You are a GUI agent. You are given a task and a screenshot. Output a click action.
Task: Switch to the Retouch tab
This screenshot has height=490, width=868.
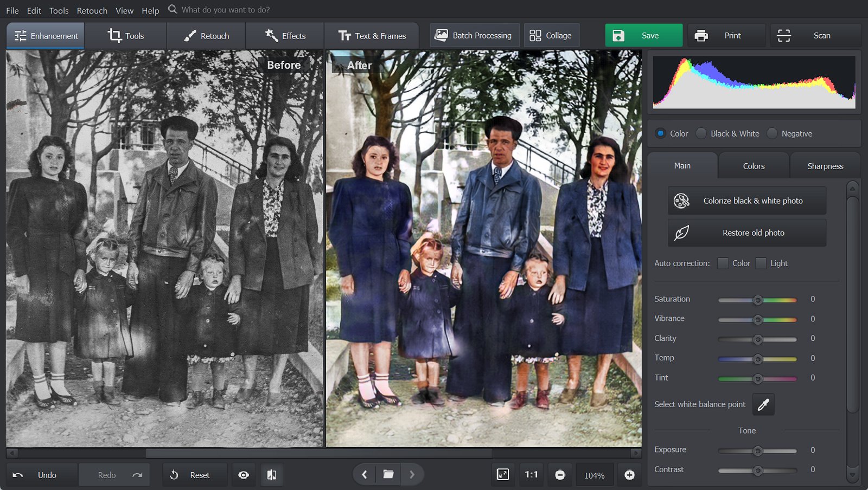[x=206, y=36]
